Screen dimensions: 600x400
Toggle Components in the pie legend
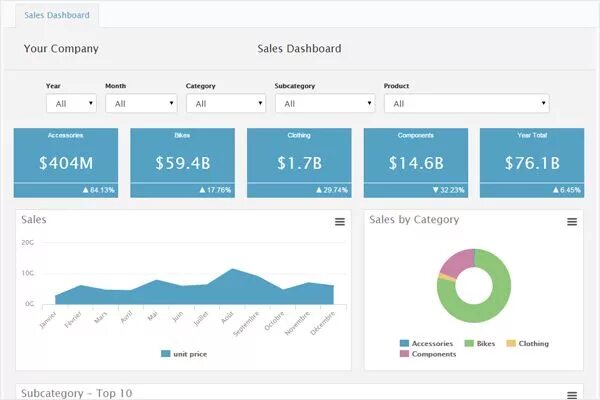click(x=428, y=354)
